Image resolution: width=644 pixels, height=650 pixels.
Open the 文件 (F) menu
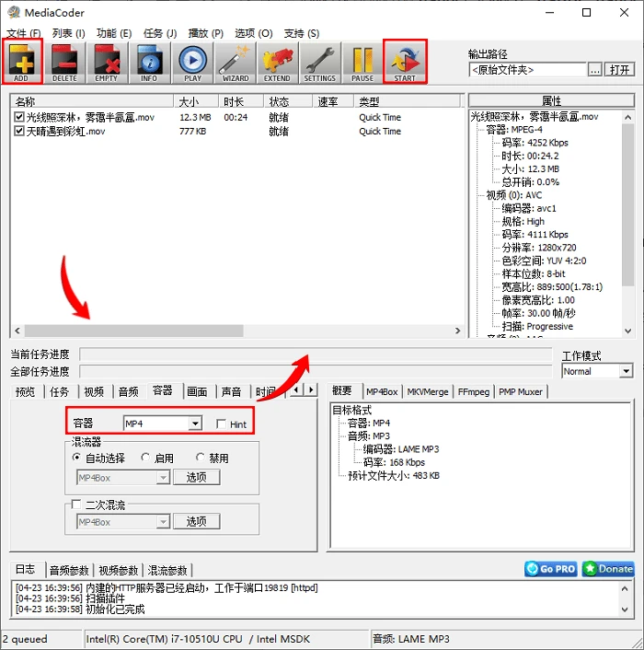[x=24, y=33]
